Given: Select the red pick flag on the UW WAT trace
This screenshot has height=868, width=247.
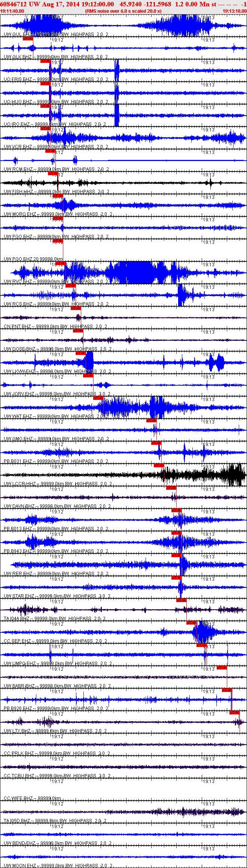Looking at the screenshot, I should pyautogui.click(x=98, y=398).
